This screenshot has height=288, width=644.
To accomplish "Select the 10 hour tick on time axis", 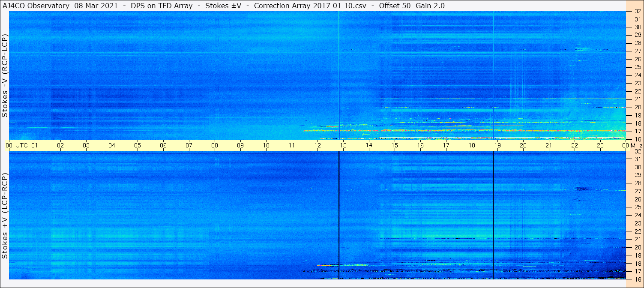I will [266, 145].
